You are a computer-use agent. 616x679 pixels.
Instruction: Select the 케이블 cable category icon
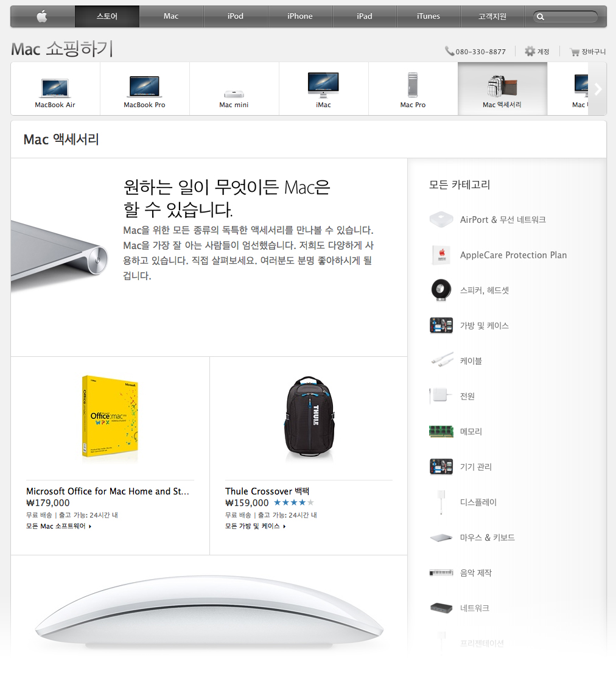(442, 361)
